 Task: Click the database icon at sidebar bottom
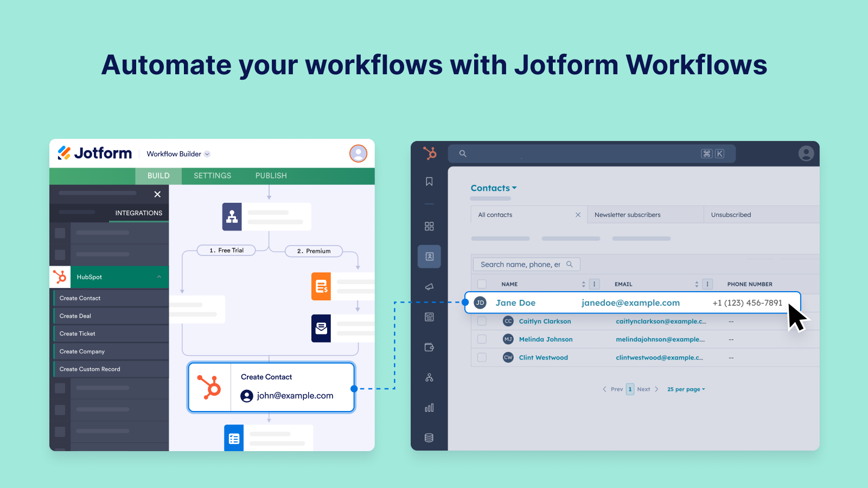(429, 437)
